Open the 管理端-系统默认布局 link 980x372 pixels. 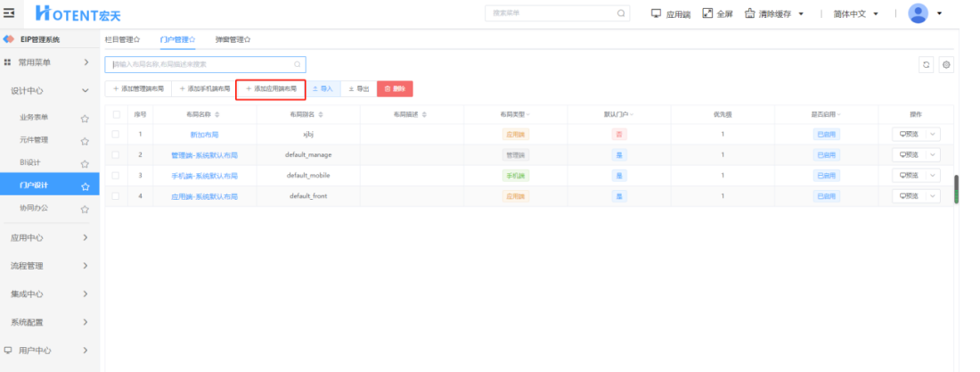(204, 155)
